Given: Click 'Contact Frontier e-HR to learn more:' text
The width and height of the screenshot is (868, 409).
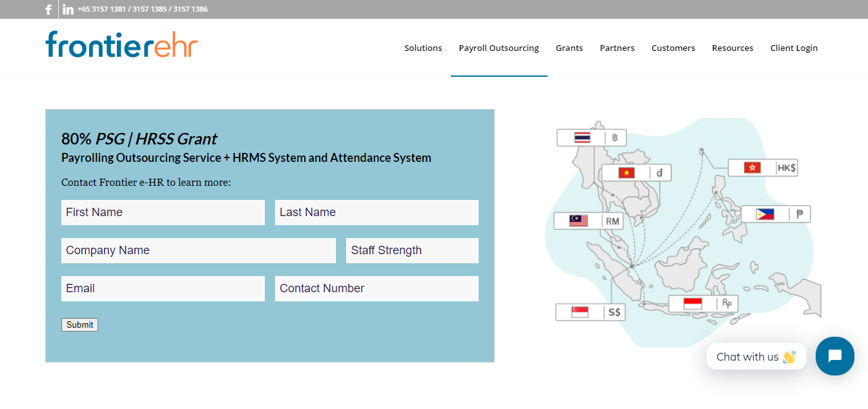Looking at the screenshot, I should click(x=146, y=183).
